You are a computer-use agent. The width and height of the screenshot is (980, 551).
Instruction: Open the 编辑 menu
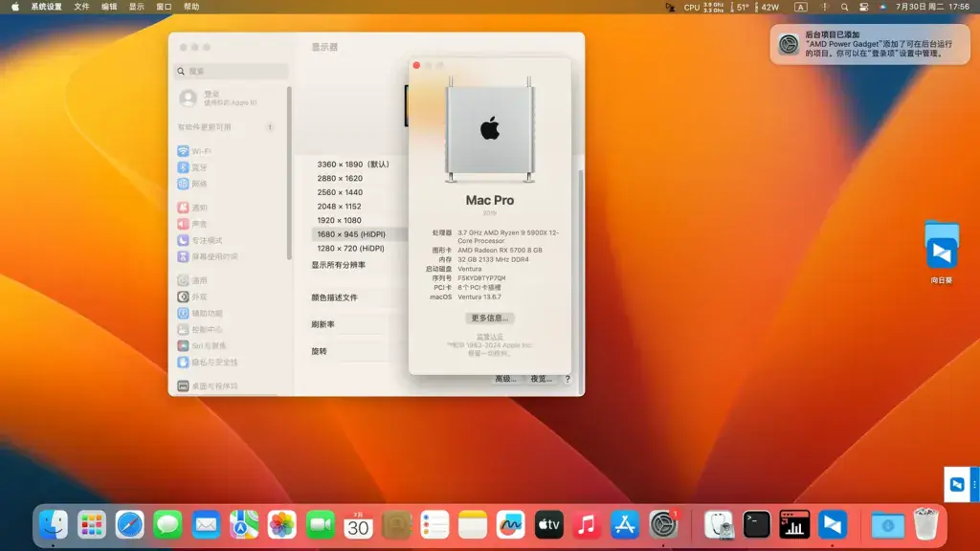click(109, 7)
